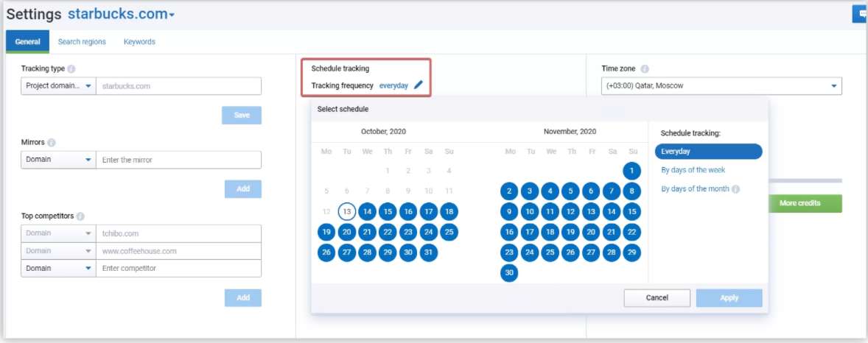Cancel the schedule selection
The width and height of the screenshot is (868, 343).
click(x=657, y=297)
